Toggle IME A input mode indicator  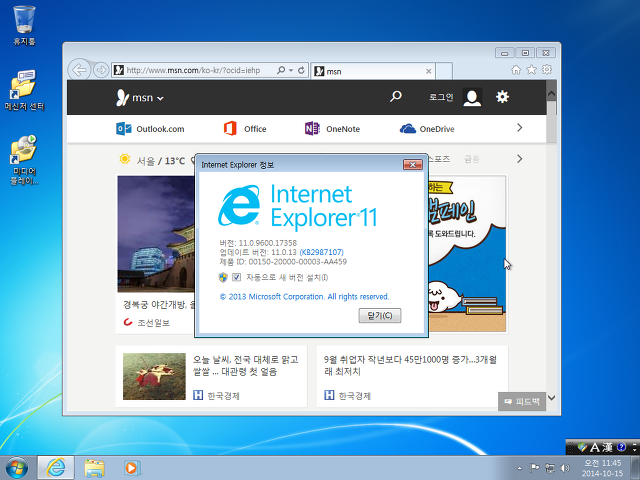coord(595,447)
